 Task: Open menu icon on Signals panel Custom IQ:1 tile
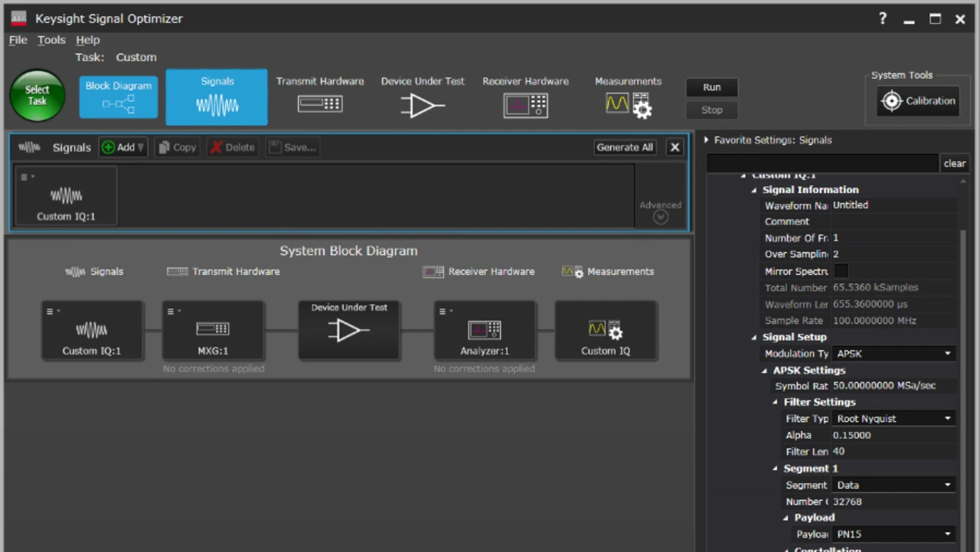[28, 177]
